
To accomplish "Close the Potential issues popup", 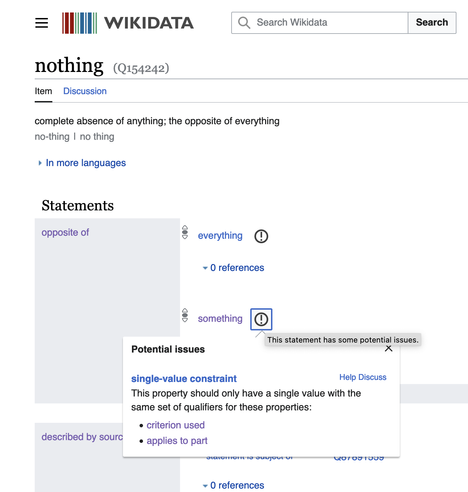I will 388,349.
